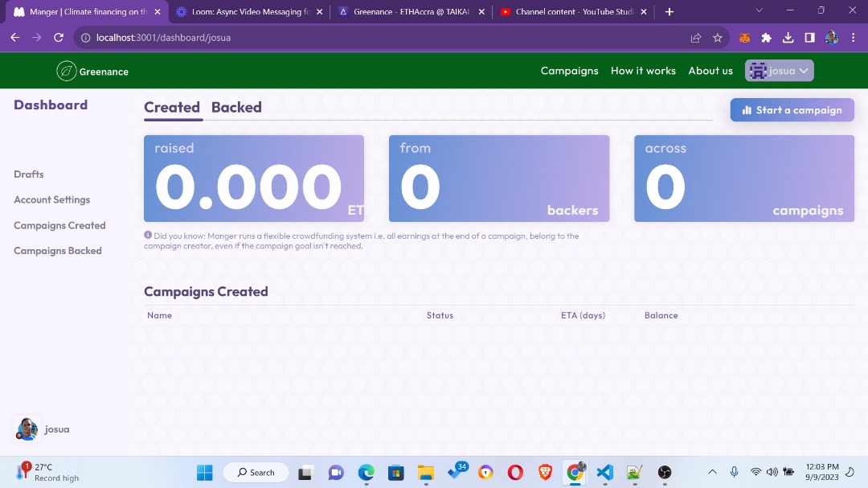
Task: Click the site information icon in address bar
Action: coord(85,38)
